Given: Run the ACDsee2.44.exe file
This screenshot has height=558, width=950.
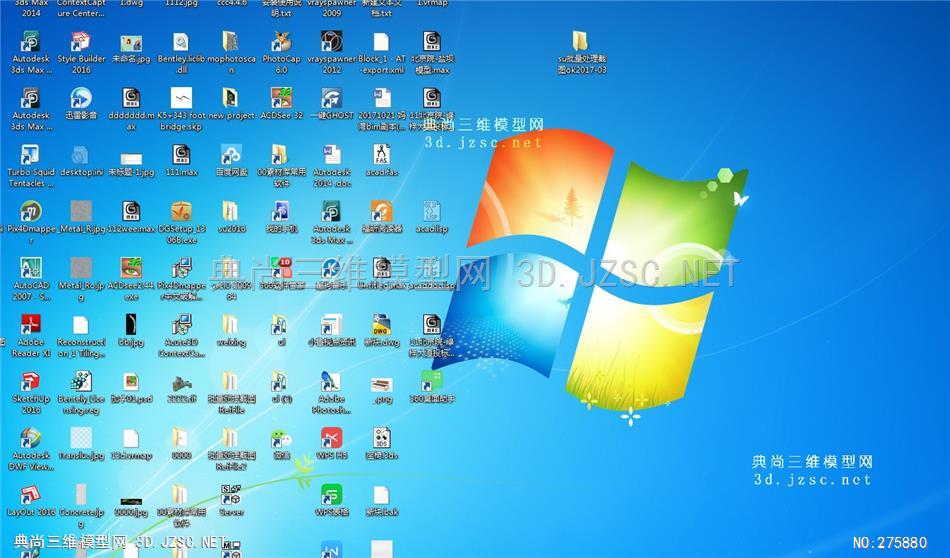Looking at the screenshot, I should [131, 268].
